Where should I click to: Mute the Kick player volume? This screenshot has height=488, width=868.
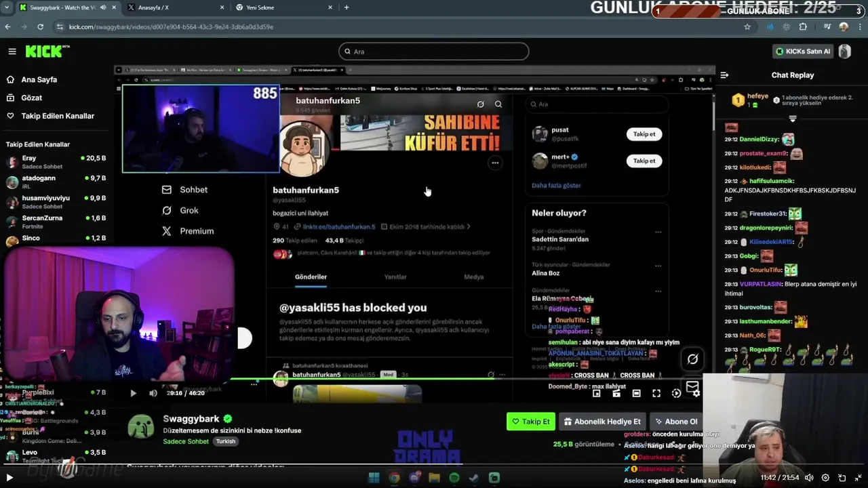153,393
